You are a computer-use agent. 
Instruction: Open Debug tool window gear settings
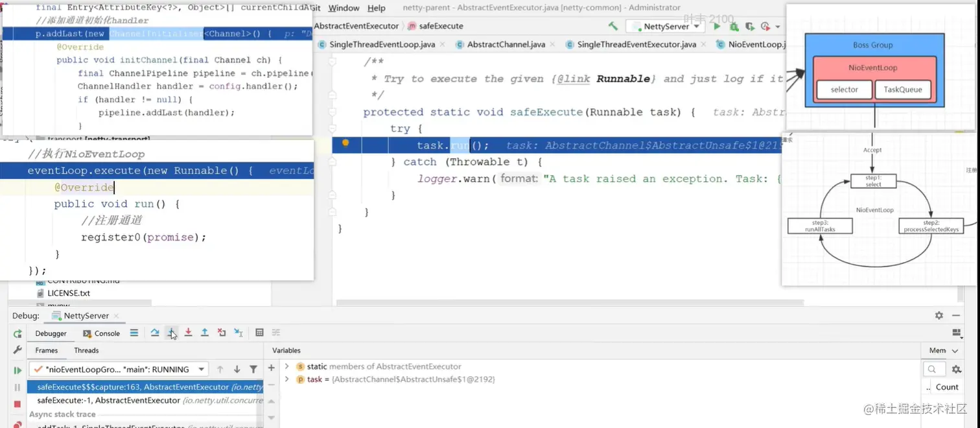pyautogui.click(x=939, y=315)
